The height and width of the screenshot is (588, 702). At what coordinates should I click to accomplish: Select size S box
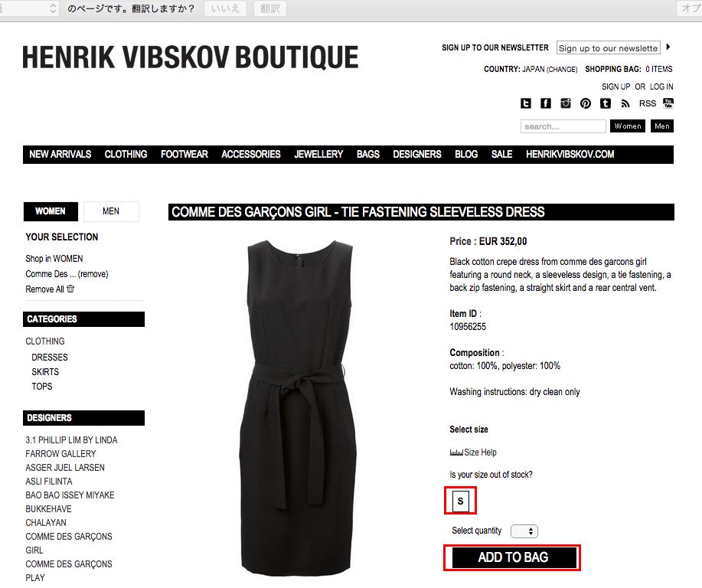(461, 501)
